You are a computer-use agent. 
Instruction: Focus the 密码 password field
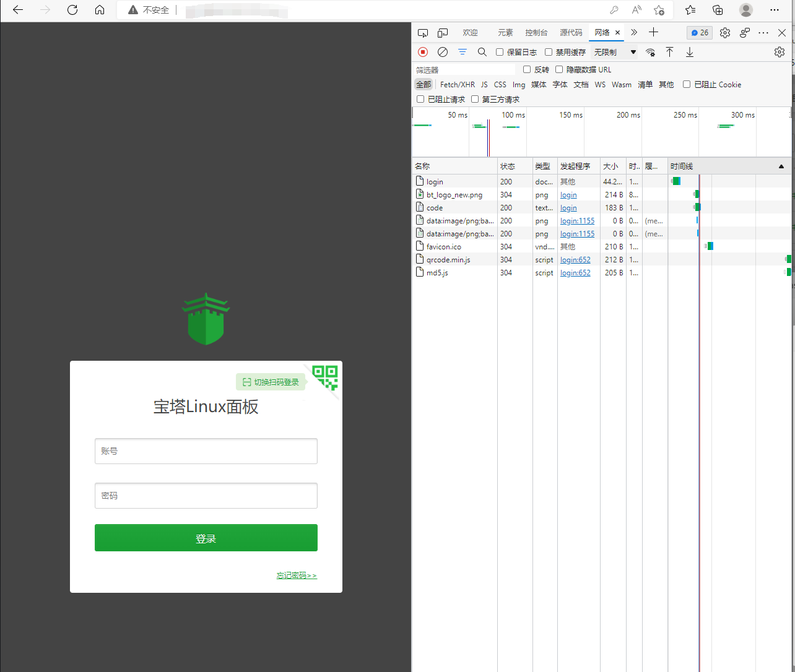point(206,496)
